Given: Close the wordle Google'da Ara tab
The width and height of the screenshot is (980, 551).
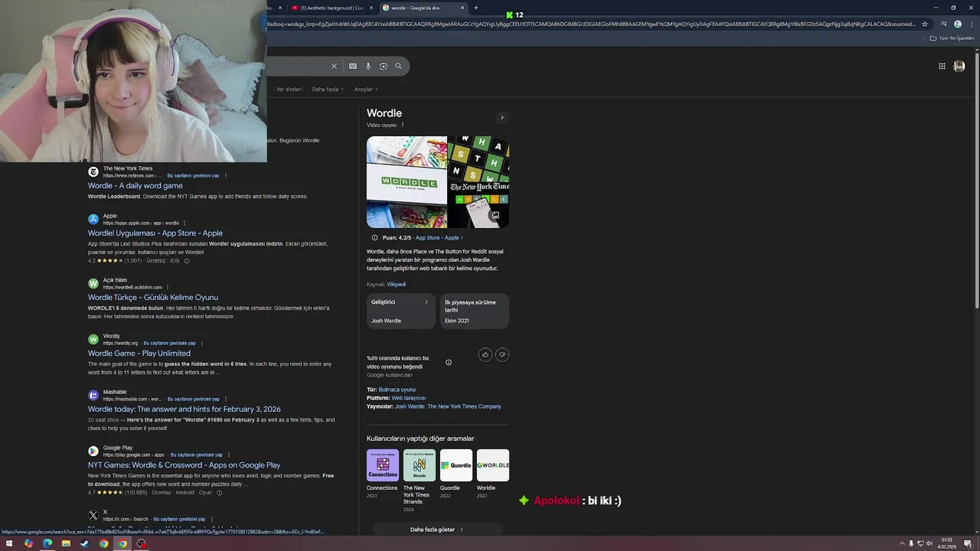Looking at the screenshot, I should click(x=462, y=8).
